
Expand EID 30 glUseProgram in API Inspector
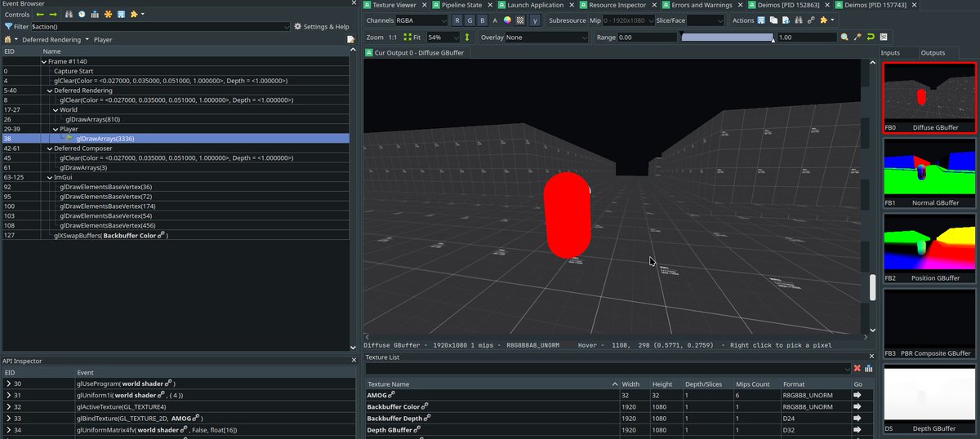[x=8, y=384]
